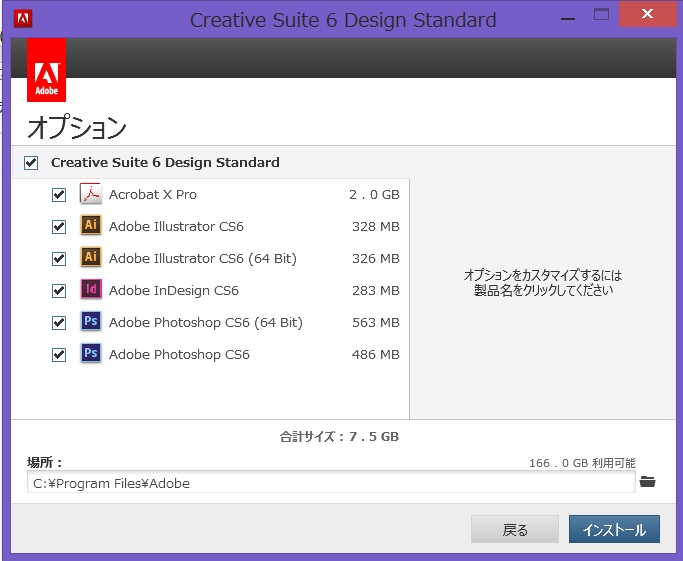Click the 166.0 GB 利用可能 free space text

click(x=582, y=463)
